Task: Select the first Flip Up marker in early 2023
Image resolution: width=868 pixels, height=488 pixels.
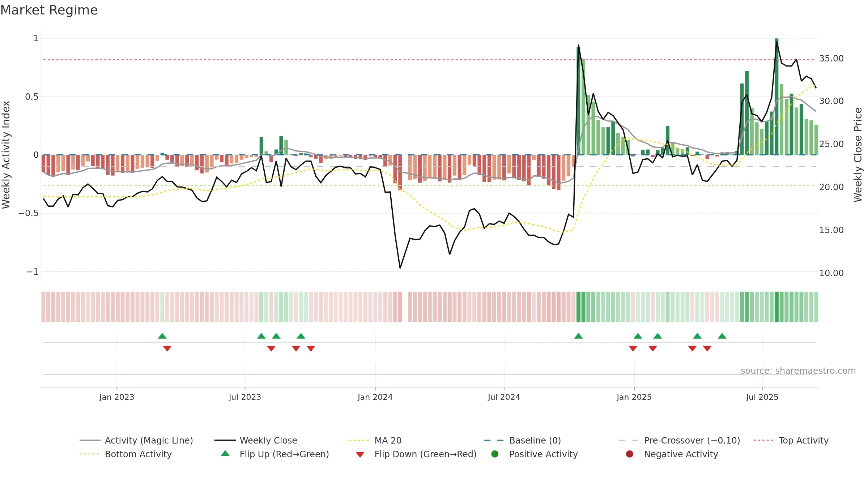Action: pyautogui.click(x=162, y=336)
